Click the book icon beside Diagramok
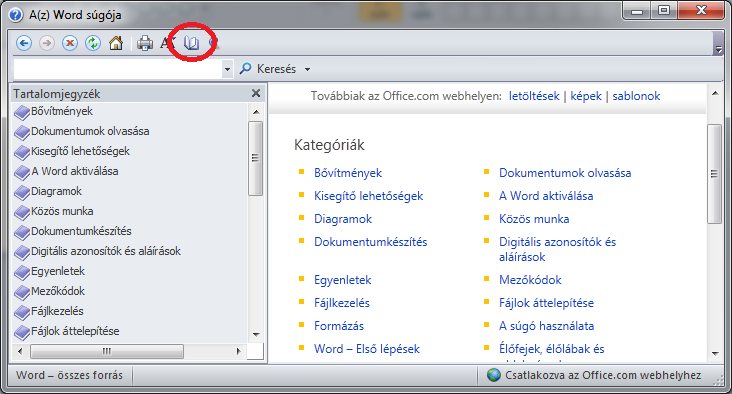Image resolution: width=732 pixels, height=394 pixels. tap(22, 193)
